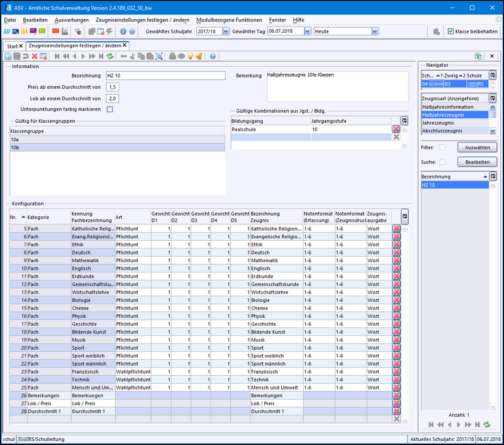Image resolution: width=504 pixels, height=445 pixels.
Task: Click the blue help question mark icon
Action: coord(213,56)
